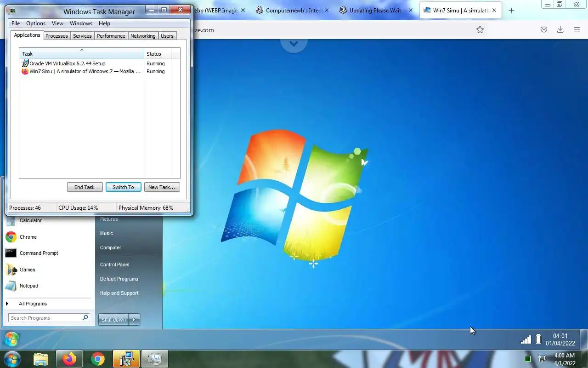Open File Explorer from the bottom taskbar

point(41,359)
